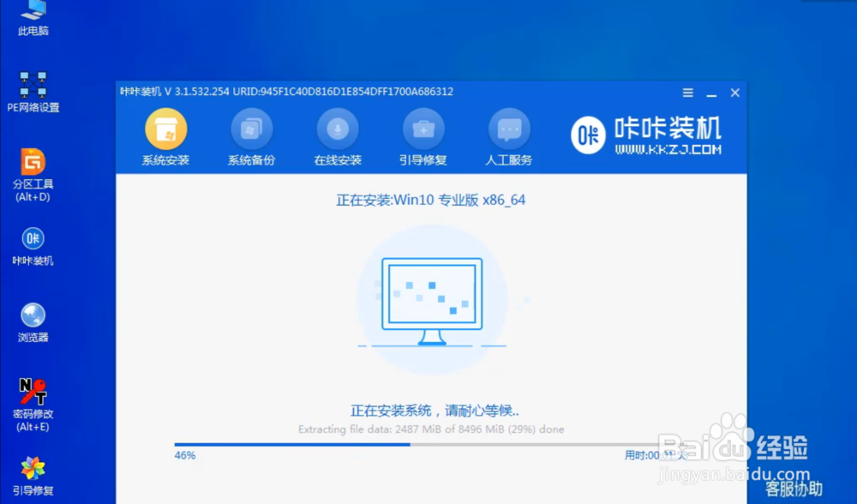Launch 分区工具 (Alt+D) partition tool
This screenshot has width=857, height=504.
click(33, 175)
